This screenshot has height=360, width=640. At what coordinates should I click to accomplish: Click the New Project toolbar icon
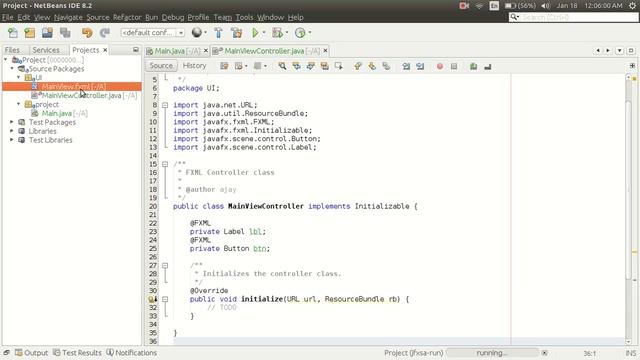tap(29, 33)
